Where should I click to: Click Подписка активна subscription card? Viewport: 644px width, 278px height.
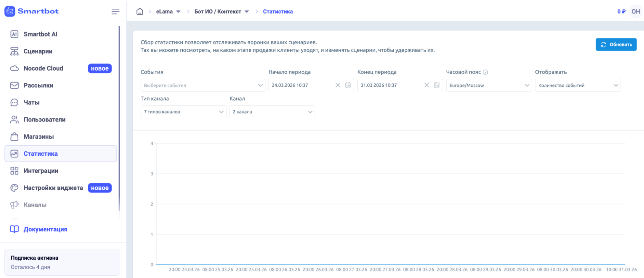(x=62, y=262)
